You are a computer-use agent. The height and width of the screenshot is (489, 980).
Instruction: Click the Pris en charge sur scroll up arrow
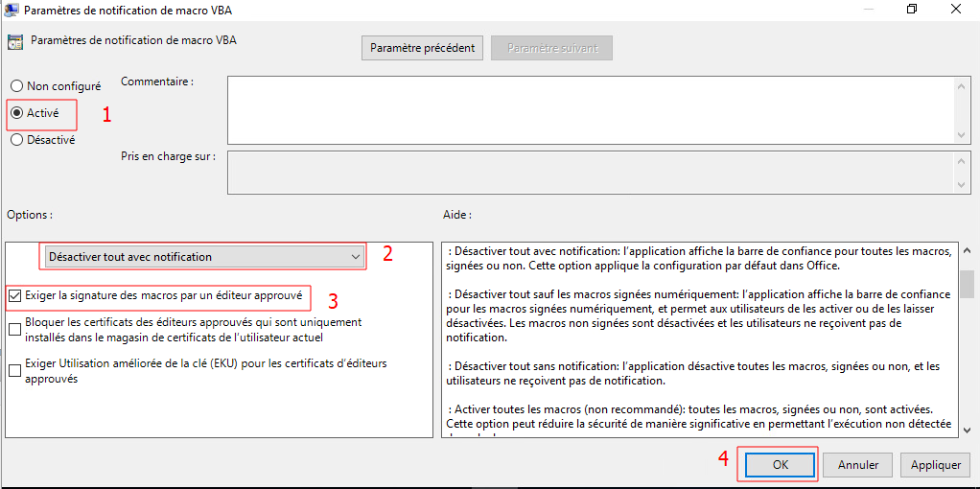(963, 159)
